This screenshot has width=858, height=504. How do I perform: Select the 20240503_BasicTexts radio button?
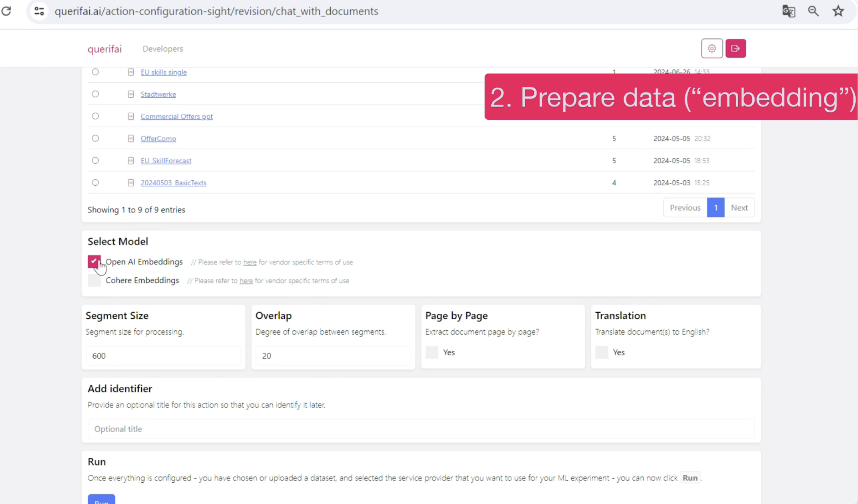click(x=95, y=183)
